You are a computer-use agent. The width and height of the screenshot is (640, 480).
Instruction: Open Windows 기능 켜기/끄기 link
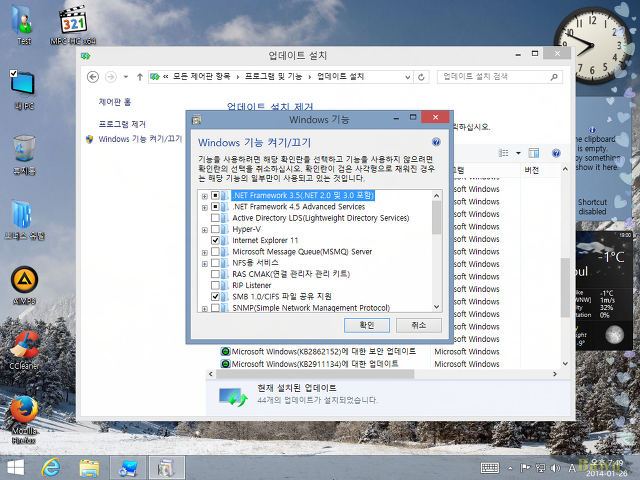(140, 139)
